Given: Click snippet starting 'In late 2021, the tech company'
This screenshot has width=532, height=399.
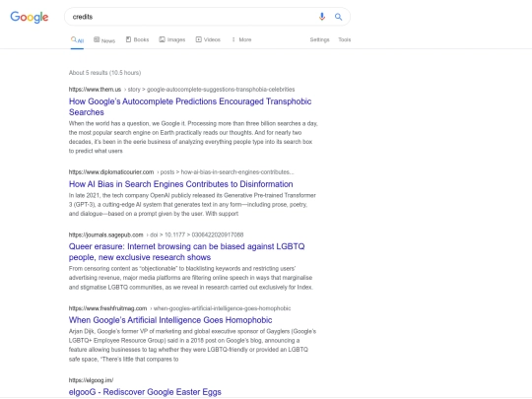Looking at the screenshot, I should click(192, 205).
